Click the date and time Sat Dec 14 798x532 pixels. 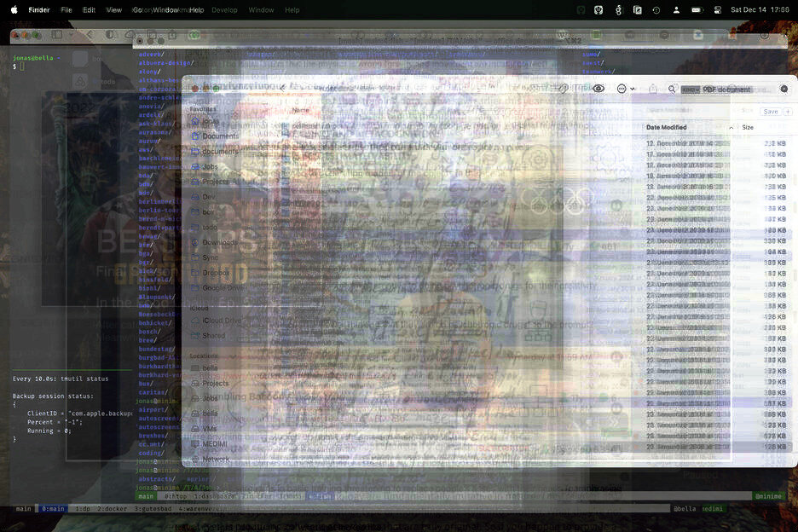[x=760, y=9]
